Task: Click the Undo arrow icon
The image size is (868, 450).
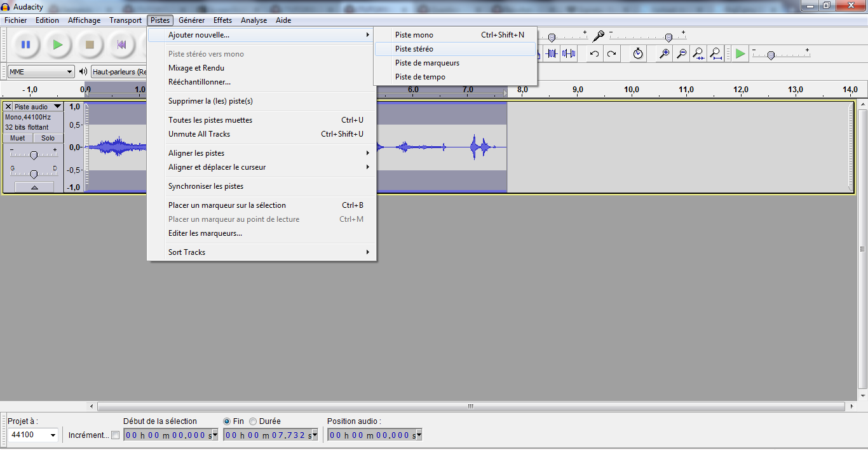Action: (594, 54)
